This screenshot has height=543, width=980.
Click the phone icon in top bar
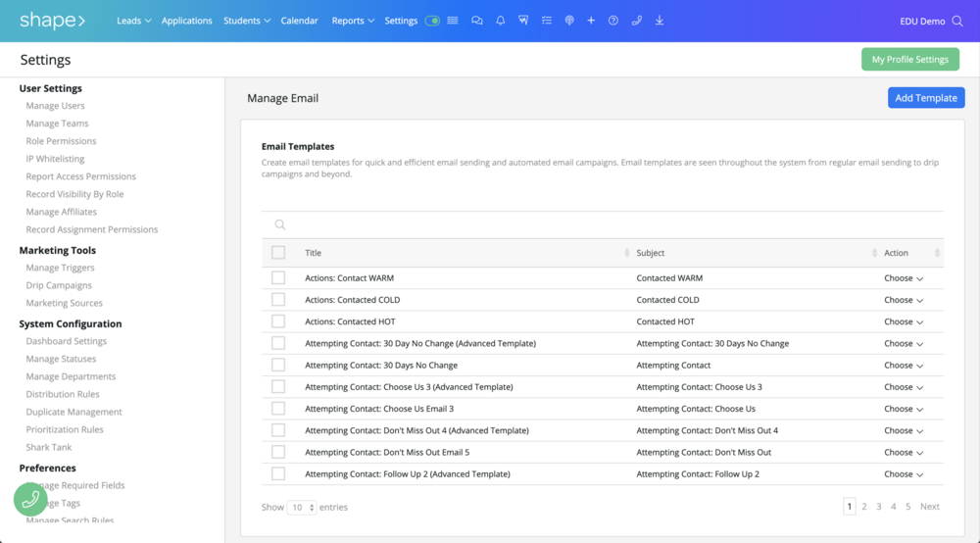(x=636, y=21)
